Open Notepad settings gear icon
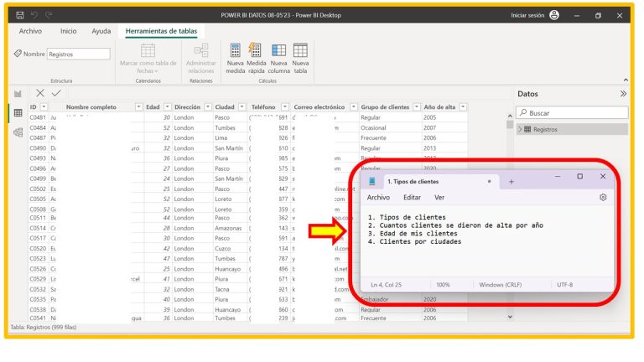Screen dimensions: 644x362 click(602, 197)
